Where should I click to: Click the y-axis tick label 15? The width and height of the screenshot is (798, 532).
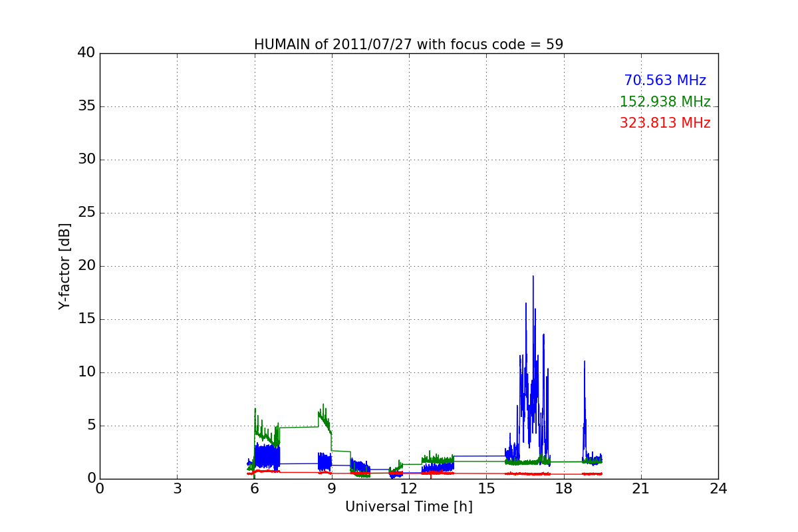coord(86,319)
